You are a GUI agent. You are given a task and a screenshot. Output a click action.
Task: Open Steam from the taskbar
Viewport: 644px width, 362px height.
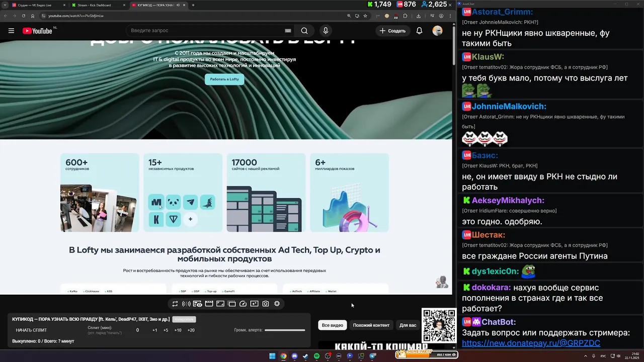[x=305, y=356]
